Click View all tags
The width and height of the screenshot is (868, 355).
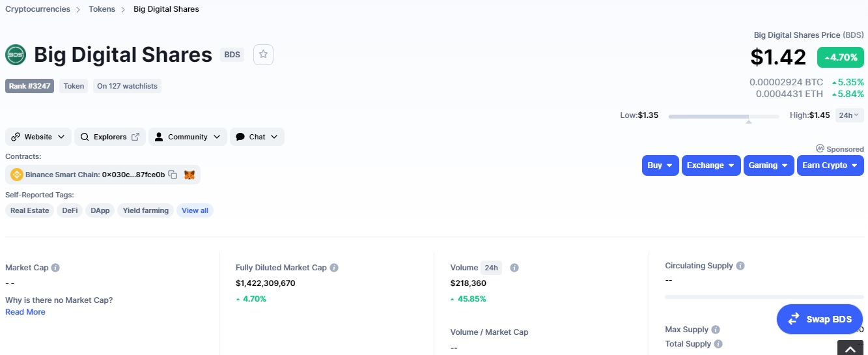[195, 210]
